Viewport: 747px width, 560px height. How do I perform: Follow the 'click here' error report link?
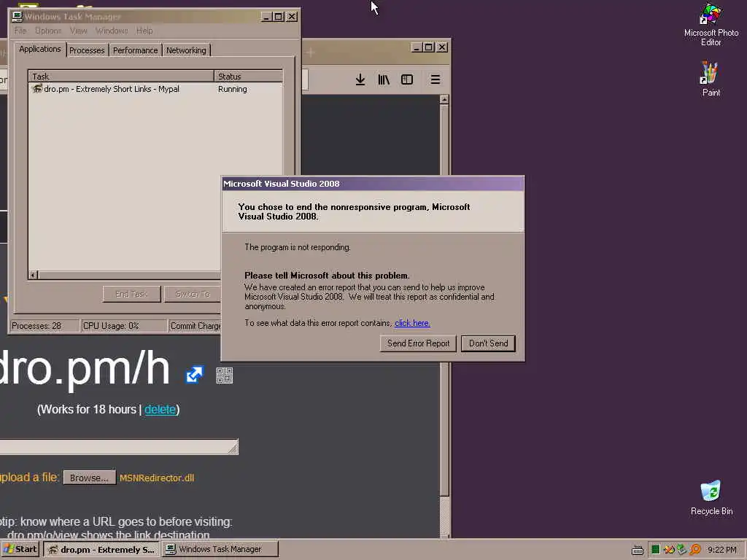[412, 323]
